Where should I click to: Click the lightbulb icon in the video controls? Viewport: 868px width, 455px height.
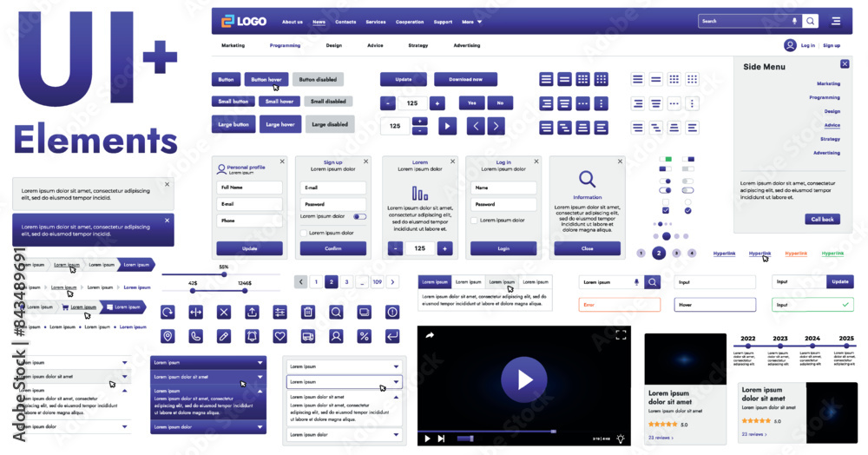click(x=621, y=439)
